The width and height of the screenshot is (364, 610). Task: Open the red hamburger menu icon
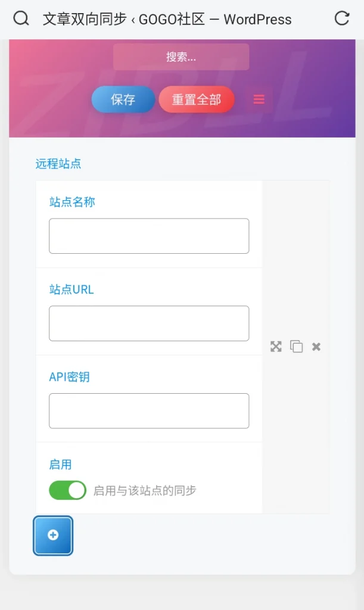coord(259,99)
